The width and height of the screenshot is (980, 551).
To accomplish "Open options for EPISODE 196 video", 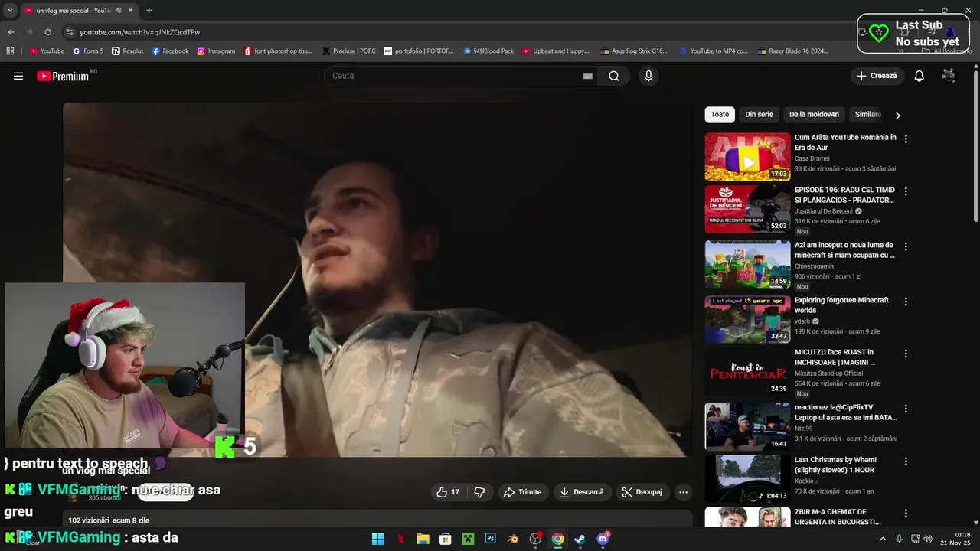I will tap(906, 191).
